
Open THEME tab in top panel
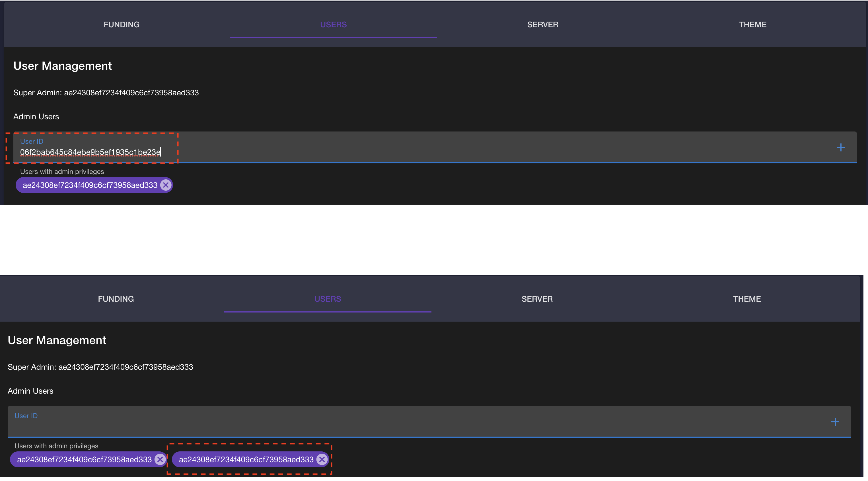pos(752,24)
